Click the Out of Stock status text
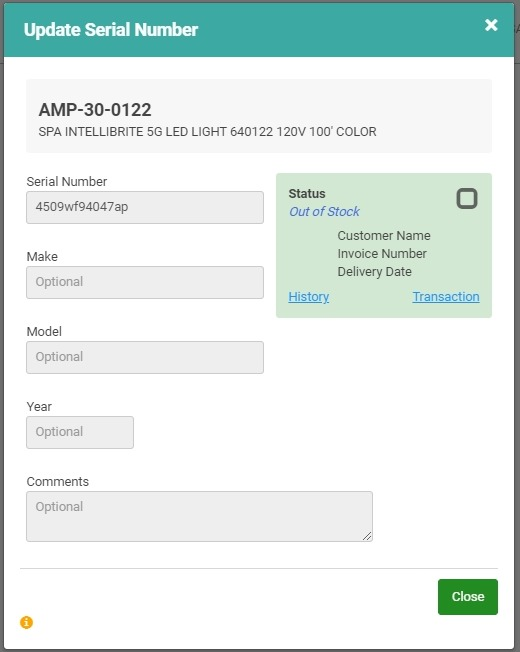The height and width of the screenshot is (652, 520). click(x=324, y=212)
